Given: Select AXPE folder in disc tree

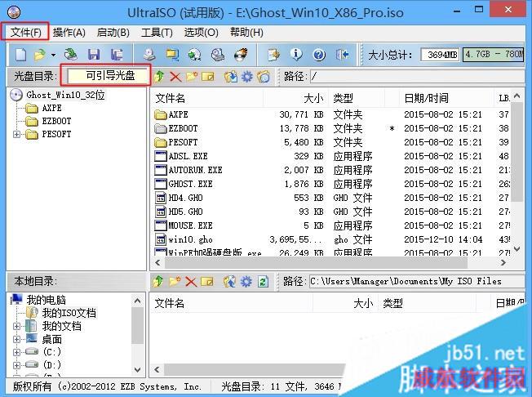Looking at the screenshot, I should [51, 108].
